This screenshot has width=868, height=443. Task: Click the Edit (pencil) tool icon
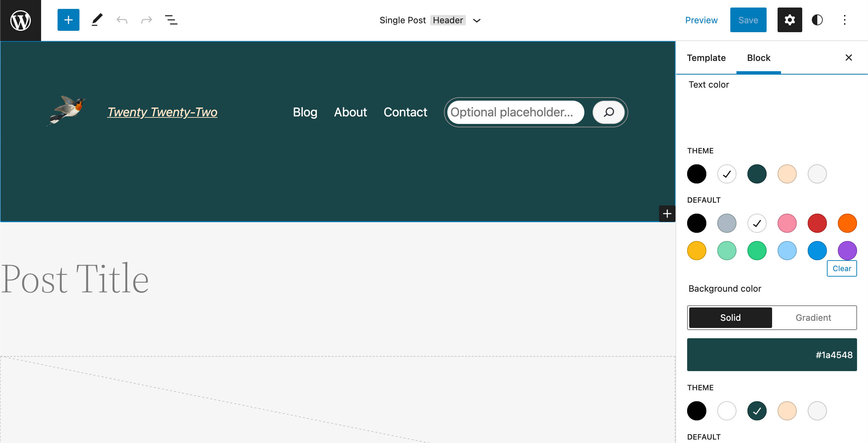tap(96, 20)
